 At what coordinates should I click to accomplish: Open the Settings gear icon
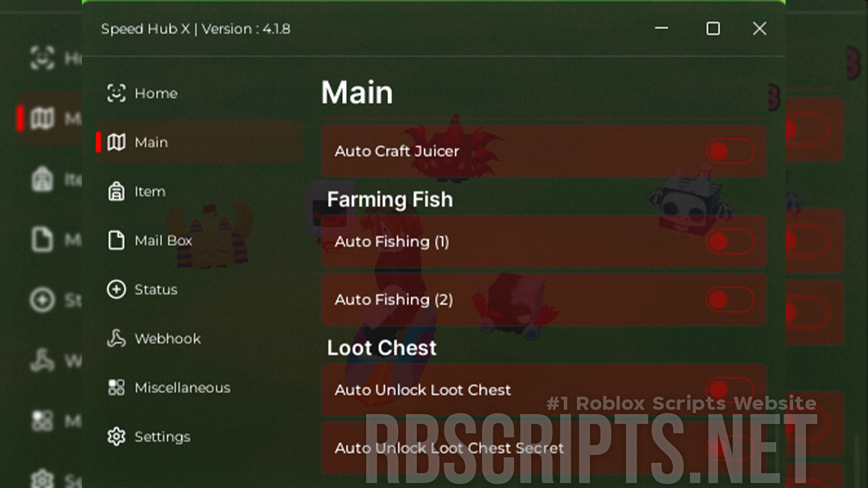(x=116, y=436)
